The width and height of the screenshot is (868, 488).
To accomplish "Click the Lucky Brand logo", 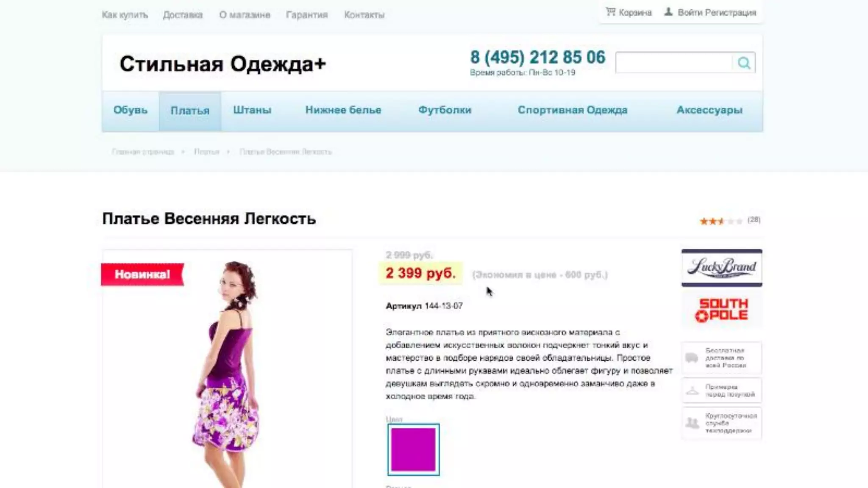I will [722, 268].
